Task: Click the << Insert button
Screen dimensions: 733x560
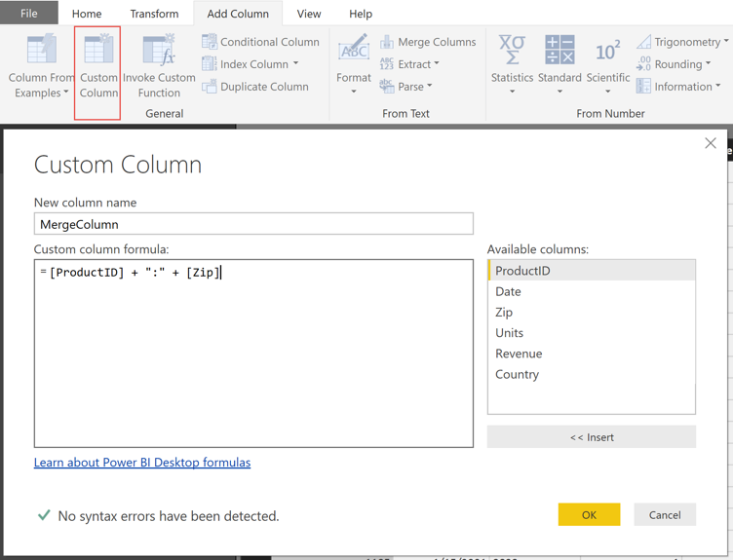Action: [x=592, y=437]
